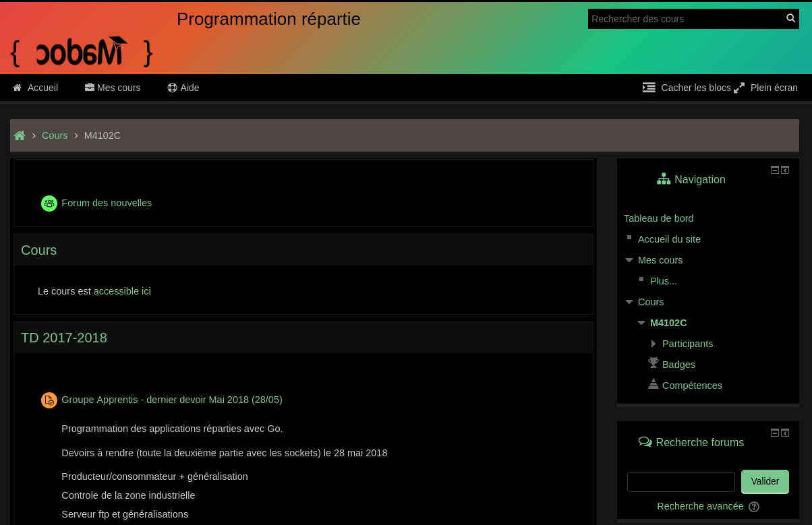Collapse the M4102C tree node
The height and width of the screenshot is (525, 812).
pyautogui.click(x=641, y=323)
